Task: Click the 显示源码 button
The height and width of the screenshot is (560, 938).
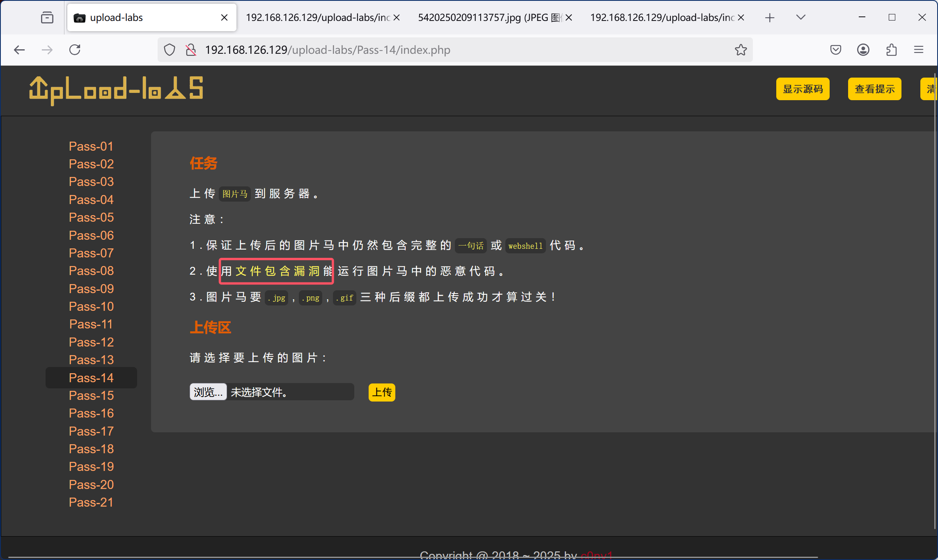Action: [803, 89]
